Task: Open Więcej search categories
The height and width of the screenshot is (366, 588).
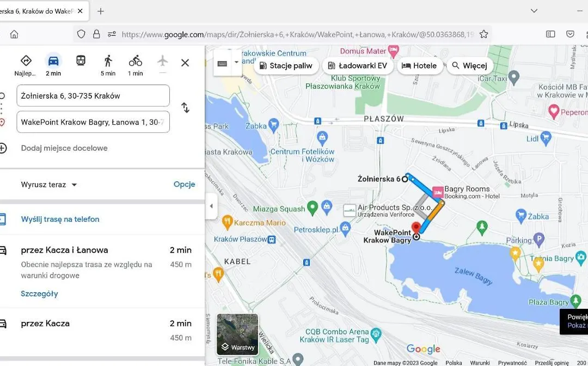Action: pos(469,65)
